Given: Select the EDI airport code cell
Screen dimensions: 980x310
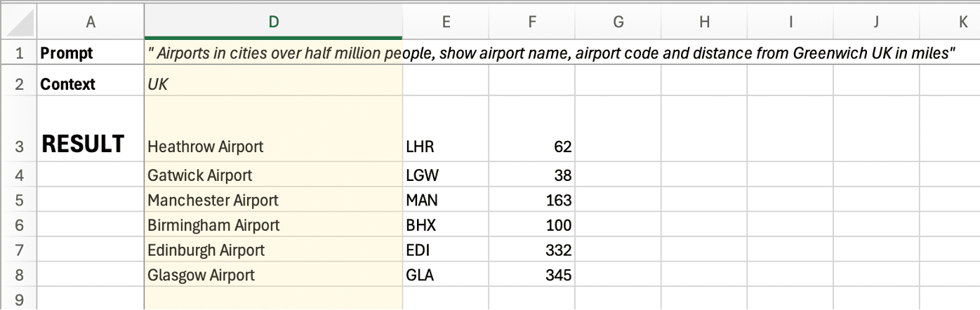Looking at the screenshot, I should coord(445,250).
